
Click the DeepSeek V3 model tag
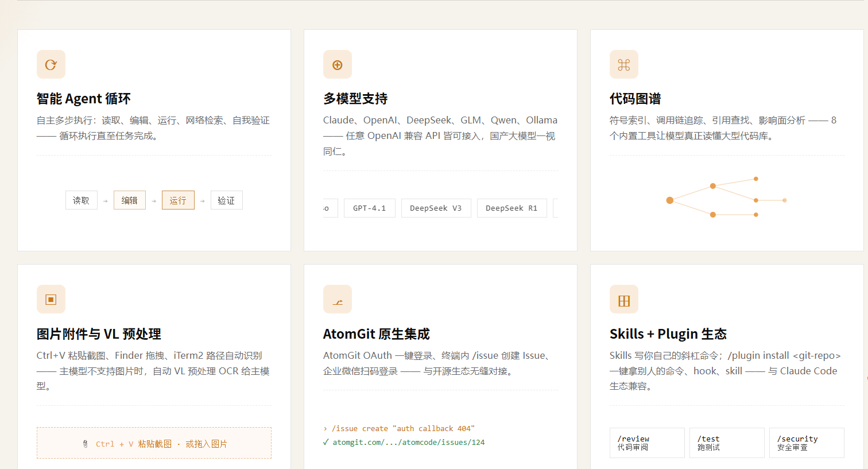coord(436,208)
